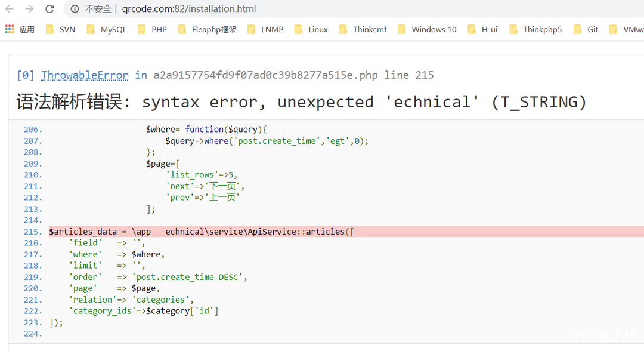
Task: Click the not-secure site info icon
Action: [75, 9]
